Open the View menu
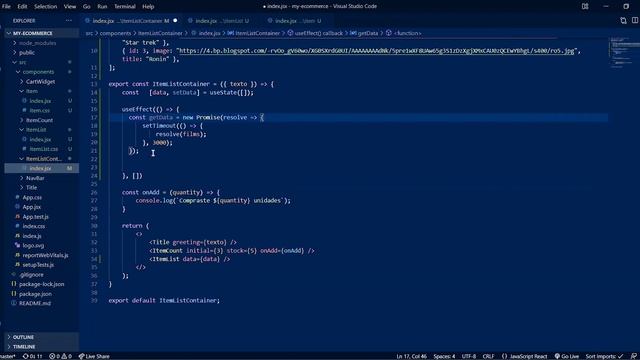Viewport: 640px width, 360px height. [70, 6]
